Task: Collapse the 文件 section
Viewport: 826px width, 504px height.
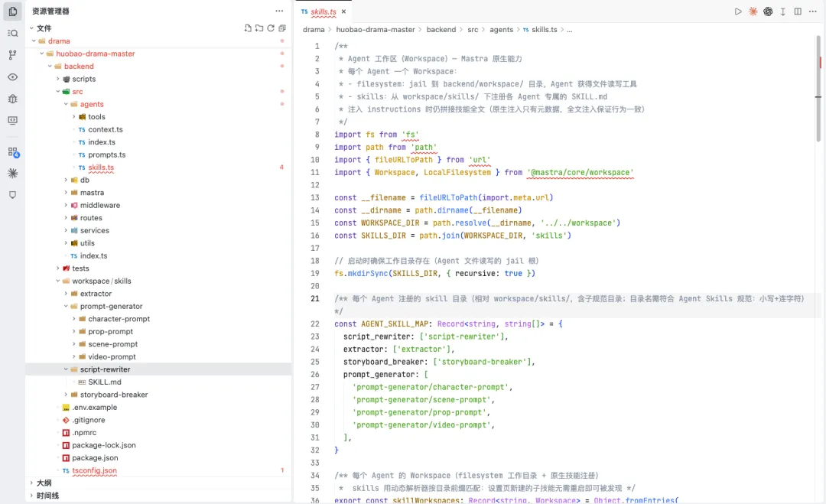Action: point(31,28)
